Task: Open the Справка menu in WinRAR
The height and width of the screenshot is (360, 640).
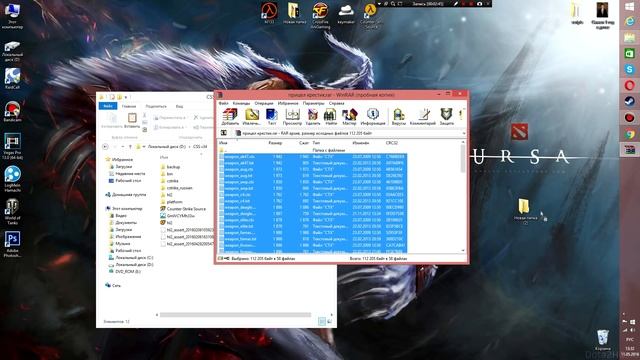Action: [x=336, y=103]
